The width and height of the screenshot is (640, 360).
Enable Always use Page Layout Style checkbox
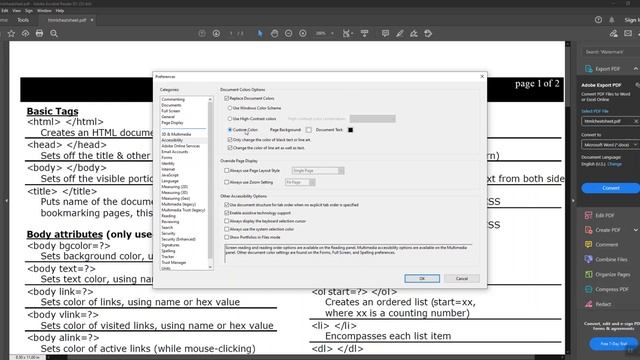227,171
